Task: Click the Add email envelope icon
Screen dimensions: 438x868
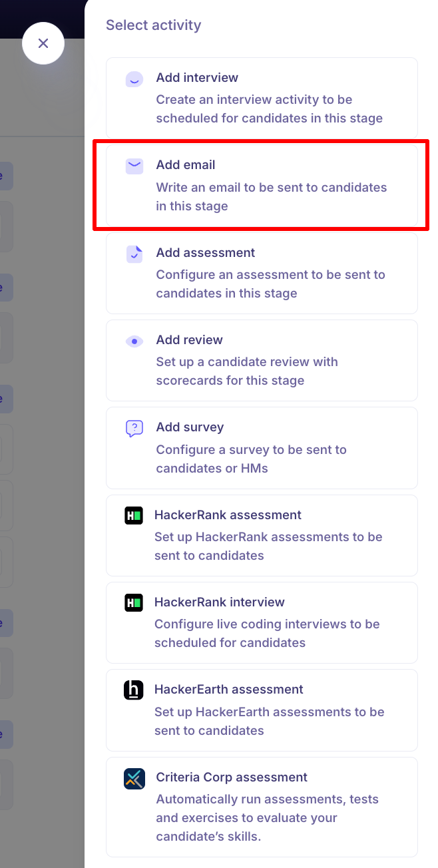Action: (x=134, y=166)
